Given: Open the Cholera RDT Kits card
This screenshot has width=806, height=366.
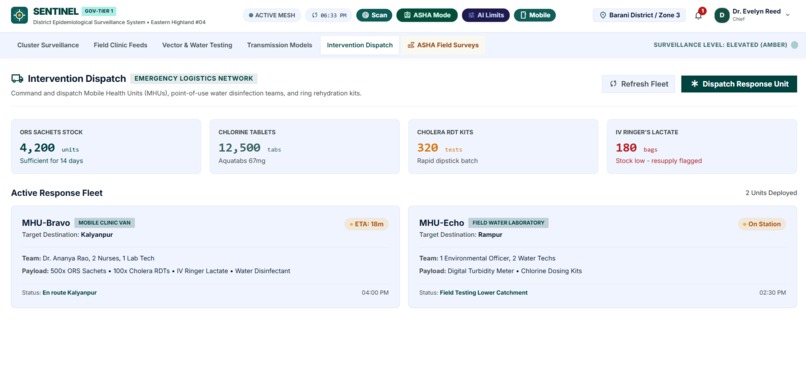Looking at the screenshot, I should tap(503, 147).
